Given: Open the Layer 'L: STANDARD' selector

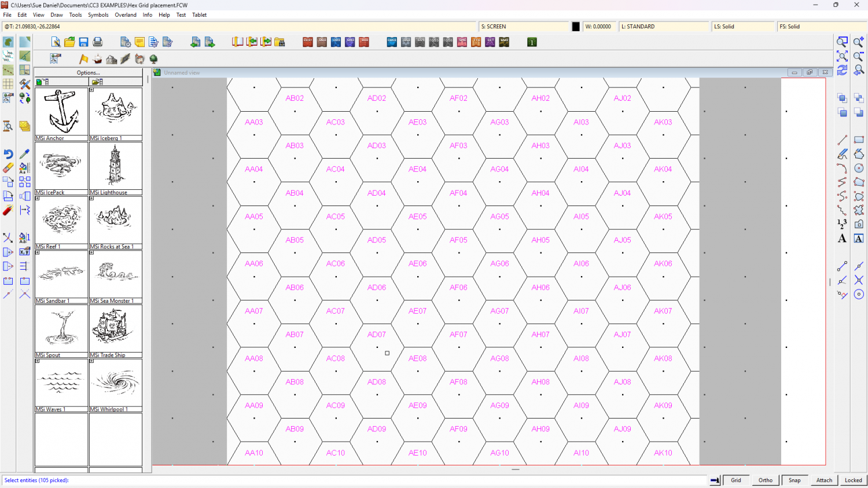Looking at the screenshot, I should 663,27.
